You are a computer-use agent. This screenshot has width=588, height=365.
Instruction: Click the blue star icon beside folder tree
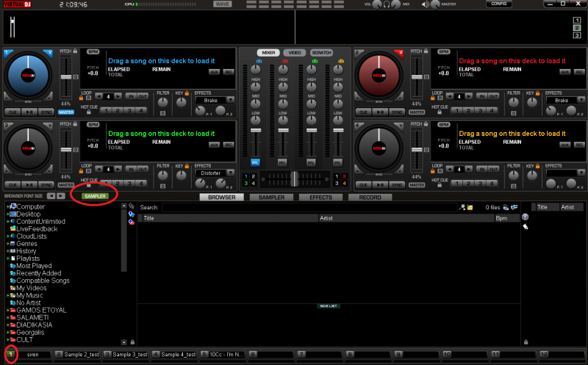[132, 214]
